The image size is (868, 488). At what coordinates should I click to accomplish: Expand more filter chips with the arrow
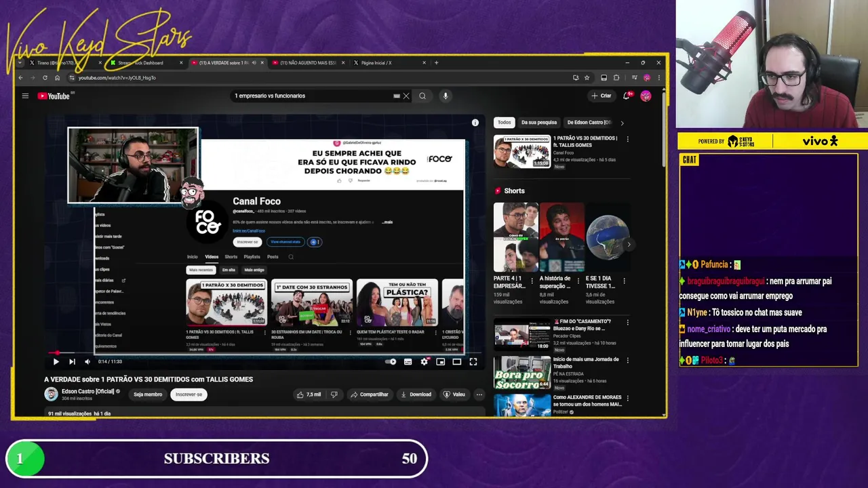622,123
